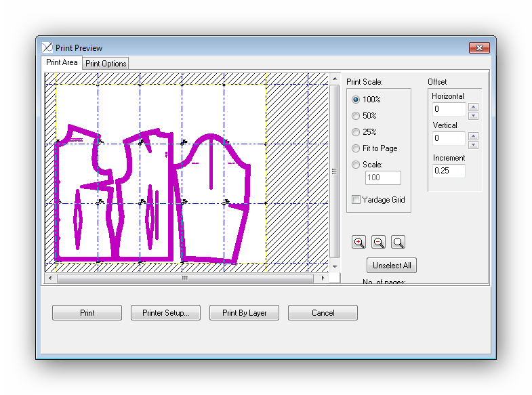
Task: Close the Print Preview window
Action: coord(479,47)
